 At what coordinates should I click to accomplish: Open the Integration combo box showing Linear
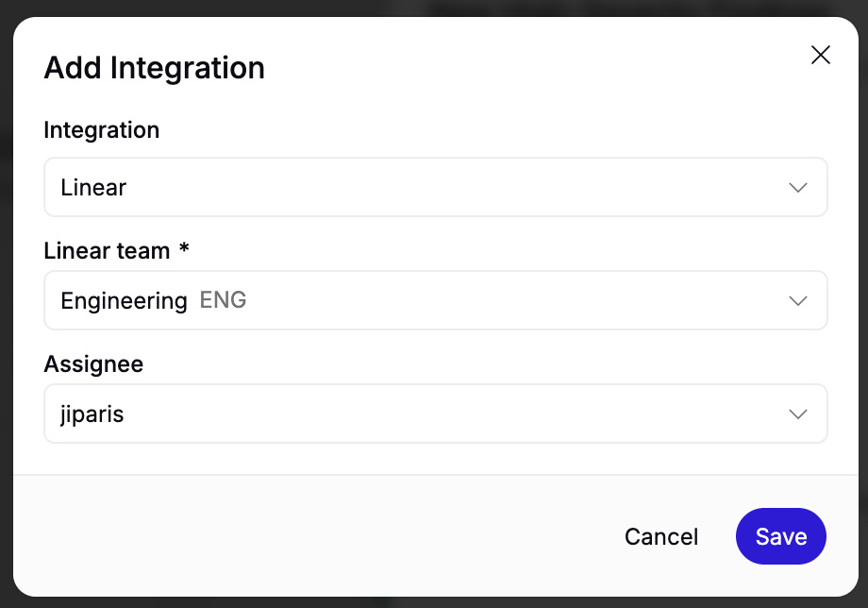tap(436, 187)
